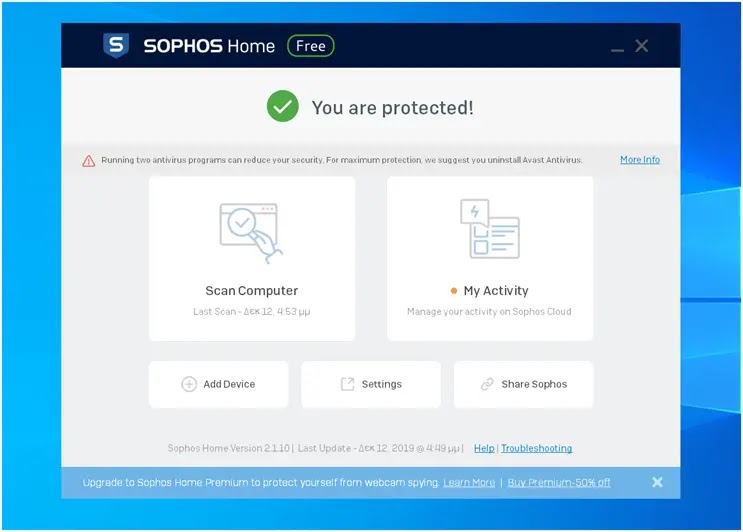
Task: Click the Upgrade to Sophos Home Premium text
Action: [261, 483]
